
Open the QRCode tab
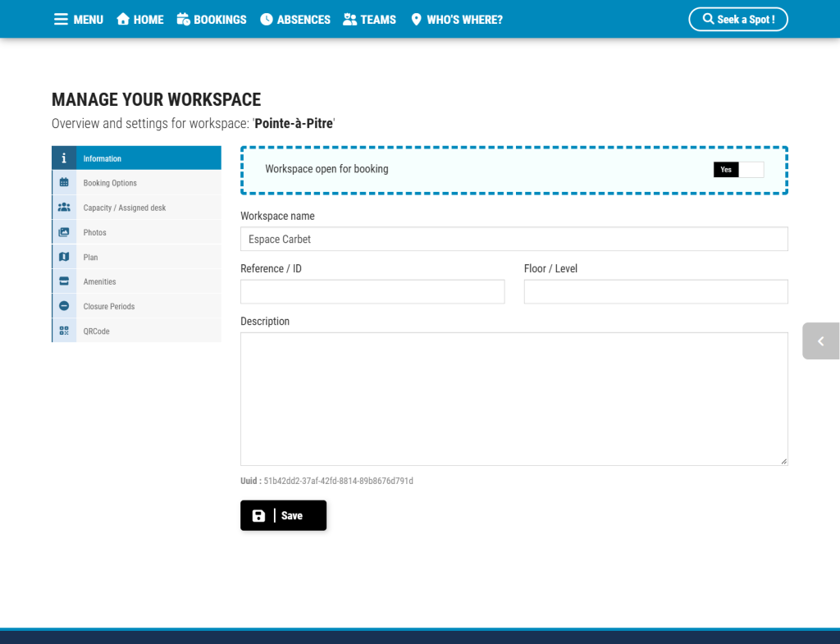(x=137, y=331)
